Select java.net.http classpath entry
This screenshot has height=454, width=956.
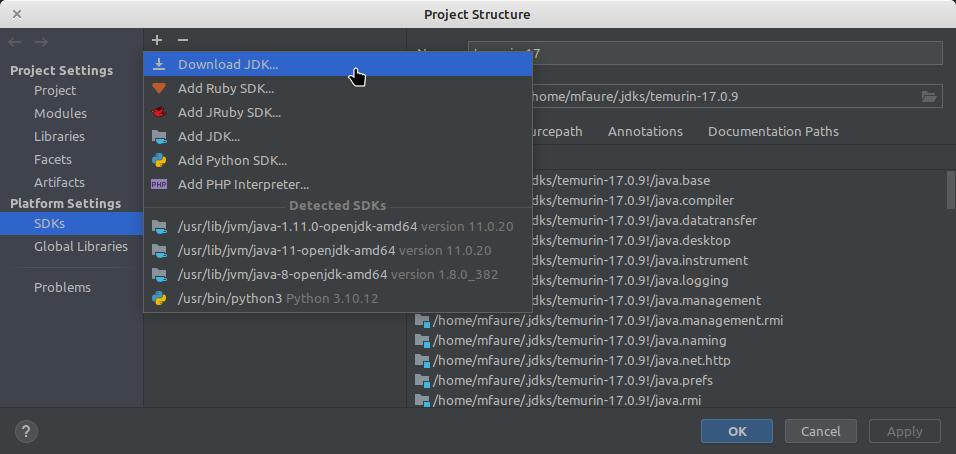point(581,360)
